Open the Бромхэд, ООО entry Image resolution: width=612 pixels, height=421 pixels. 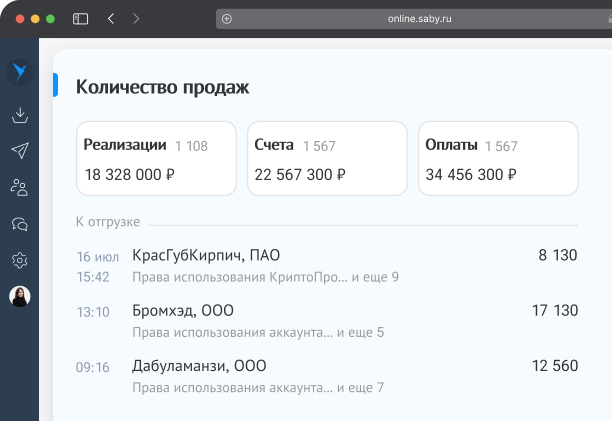(181, 312)
